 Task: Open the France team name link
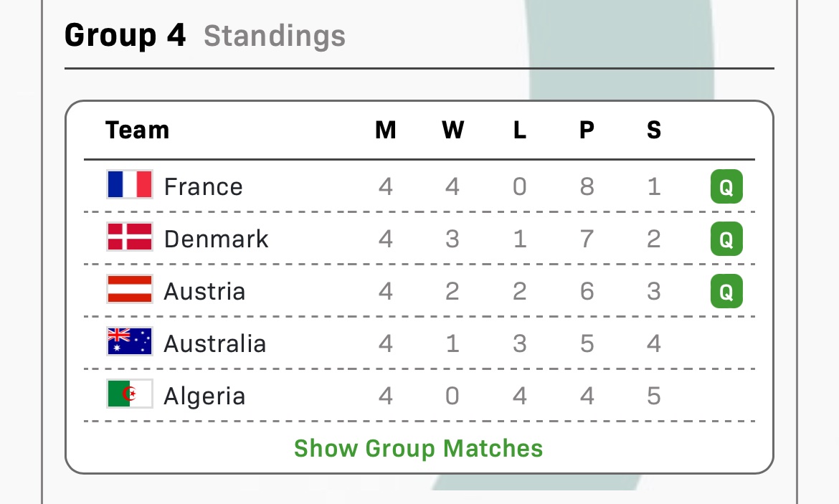coord(204,187)
